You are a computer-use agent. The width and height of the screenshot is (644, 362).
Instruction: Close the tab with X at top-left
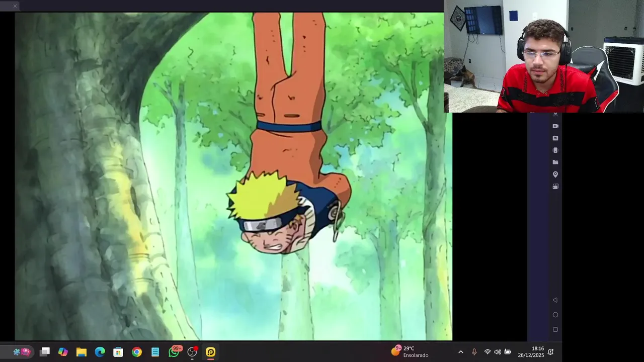pyautogui.click(x=15, y=6)
